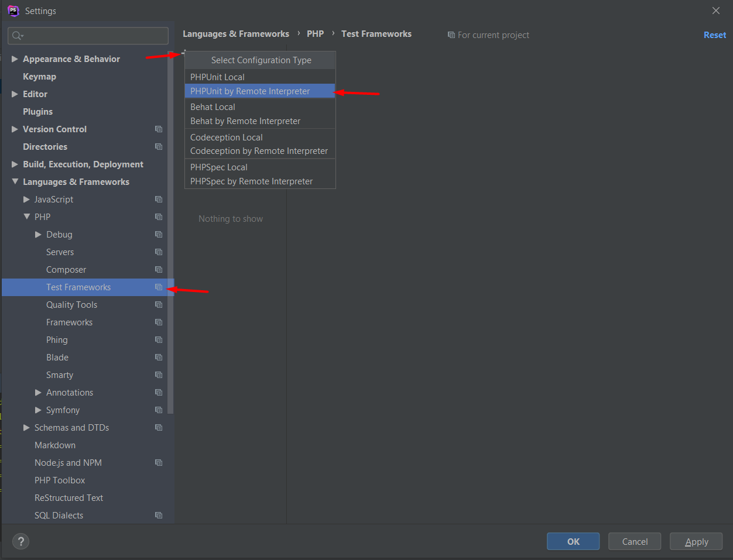Expand Build, Execution, Deployment arrow

click(x=15, y=164)
